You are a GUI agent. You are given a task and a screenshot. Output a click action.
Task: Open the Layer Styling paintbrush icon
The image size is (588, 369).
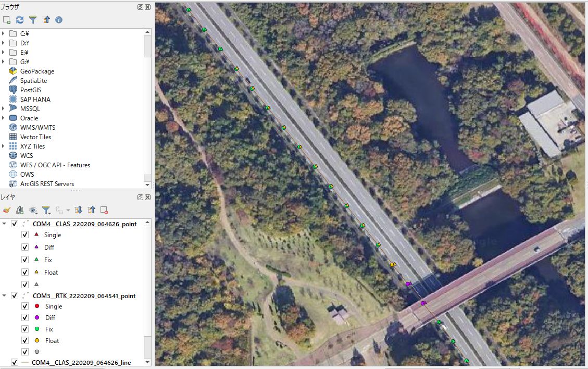(x=7, y=210)
